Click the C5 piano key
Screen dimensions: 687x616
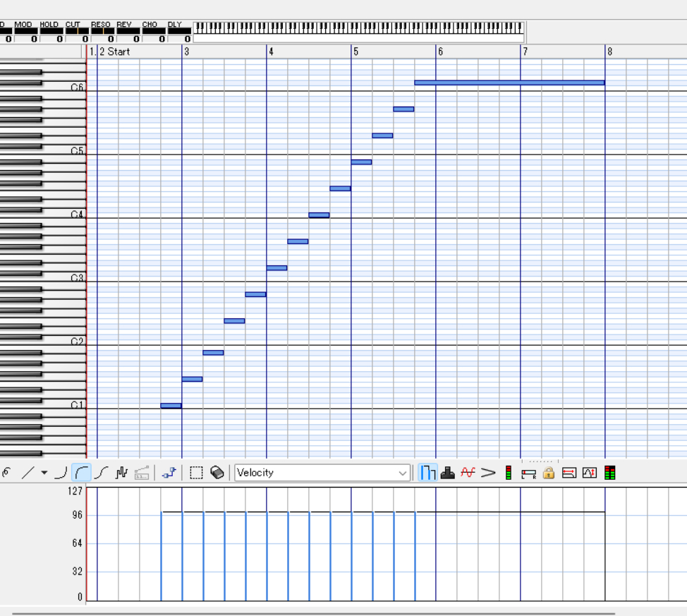(66, 151)
